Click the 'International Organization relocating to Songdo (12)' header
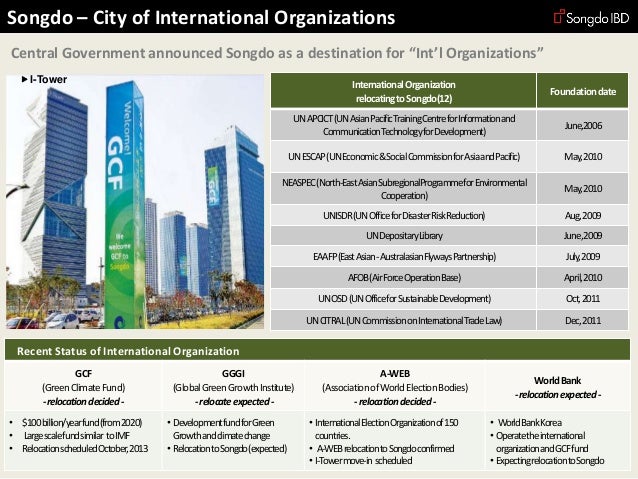Image resolution: width=638 pixels, height=479 pixels. (x=403, y=91)
